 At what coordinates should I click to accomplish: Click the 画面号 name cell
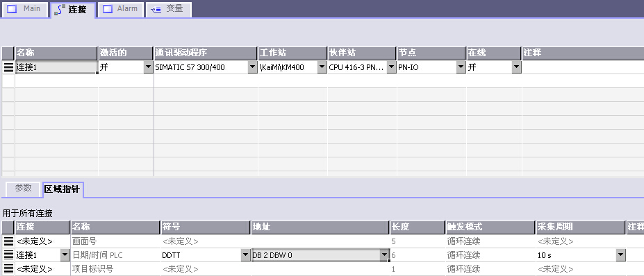click(x=115, y=241)
